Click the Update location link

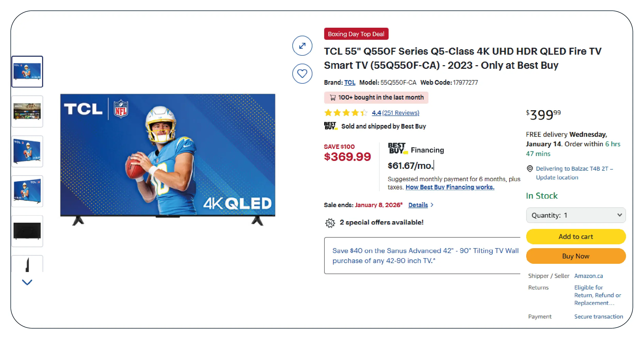coord(557,177)
